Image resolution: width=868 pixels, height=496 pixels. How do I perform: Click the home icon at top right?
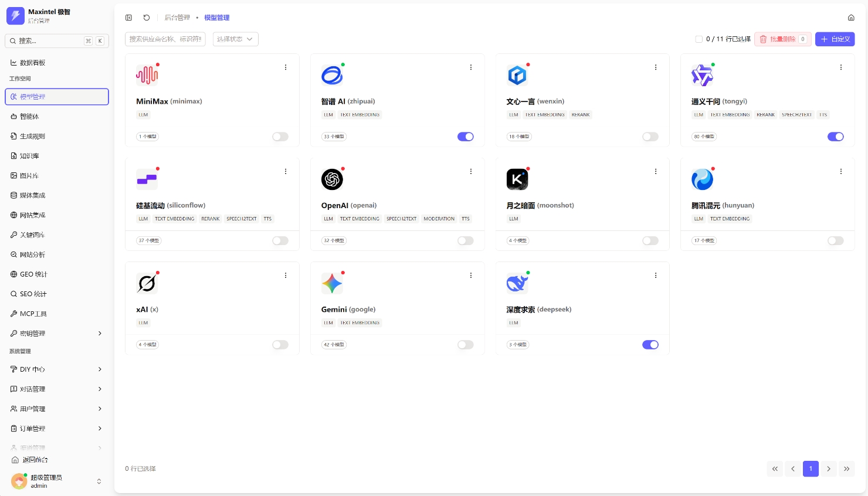[851, 18]
